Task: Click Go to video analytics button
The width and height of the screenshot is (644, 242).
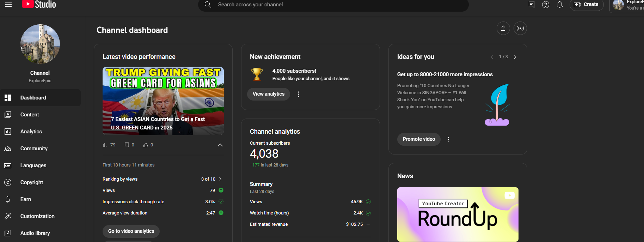Action: click(x=131, y=231)
